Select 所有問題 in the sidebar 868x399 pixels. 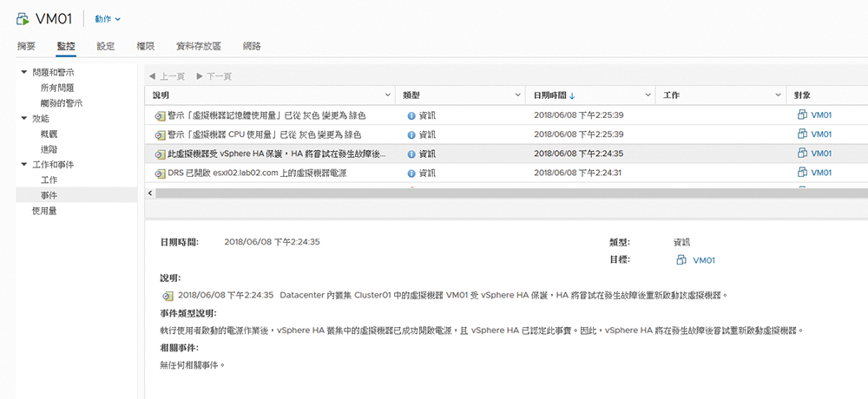coord(57,88)
